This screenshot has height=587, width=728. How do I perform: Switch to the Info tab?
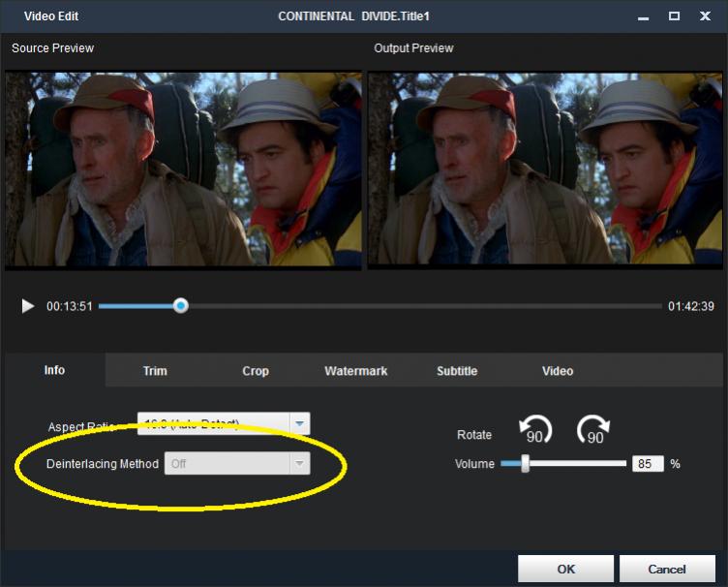click(54, 370)
